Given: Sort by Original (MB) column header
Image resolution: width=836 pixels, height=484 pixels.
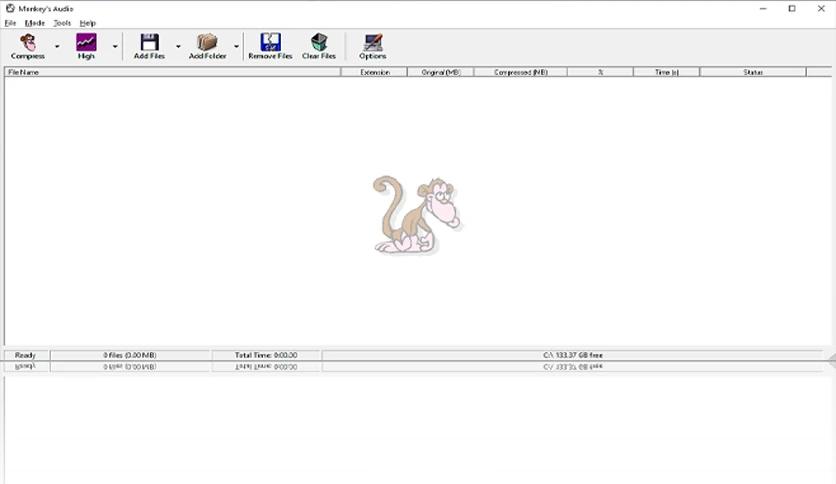Looking at the screenshot, I should pos(441,72).
